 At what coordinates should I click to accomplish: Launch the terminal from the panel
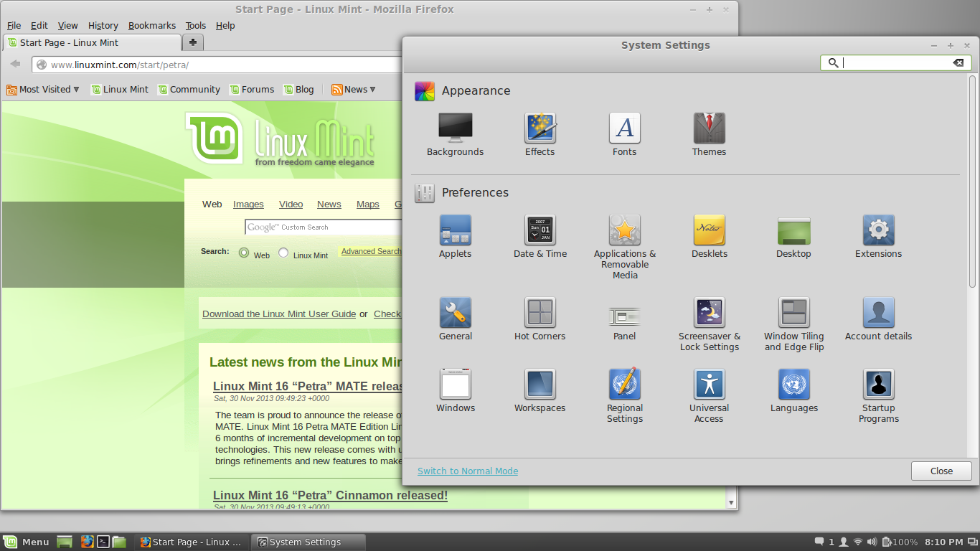point(103,542)
